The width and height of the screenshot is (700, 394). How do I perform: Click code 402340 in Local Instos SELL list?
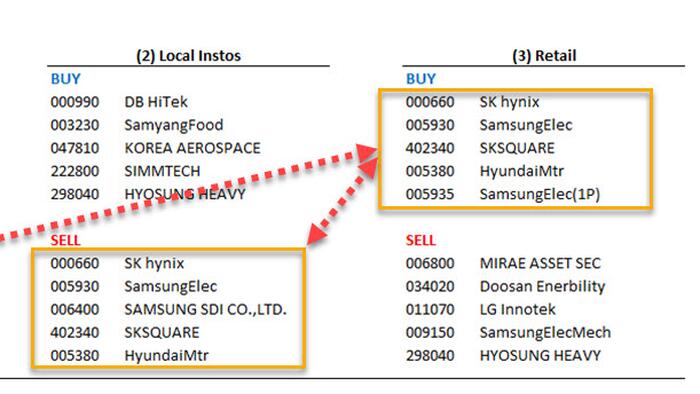75,333
